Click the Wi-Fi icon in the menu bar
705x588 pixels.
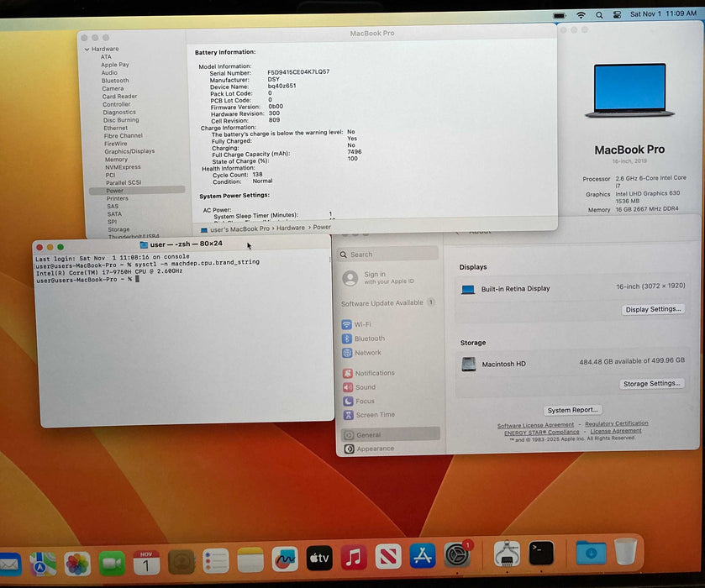581,14
